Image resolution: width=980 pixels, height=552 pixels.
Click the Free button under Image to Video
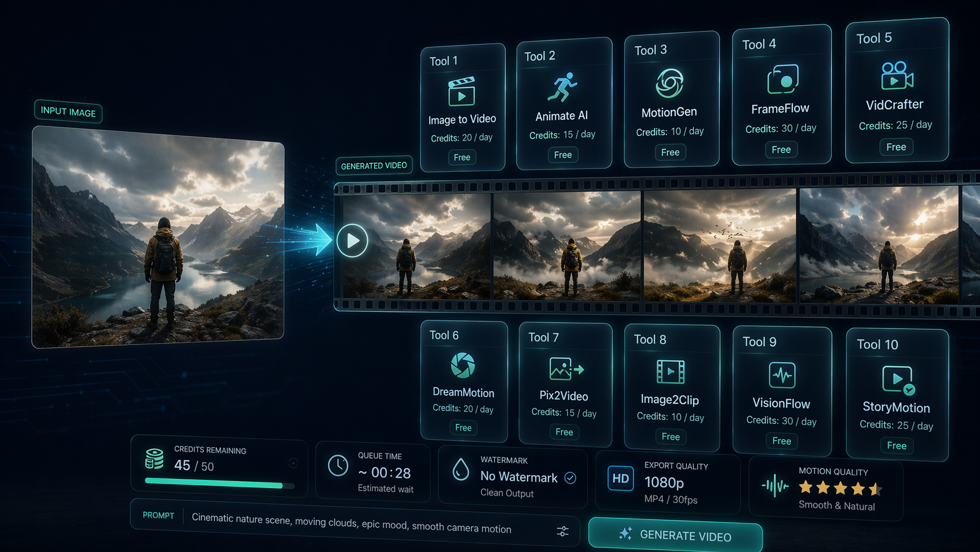[462, 157]
